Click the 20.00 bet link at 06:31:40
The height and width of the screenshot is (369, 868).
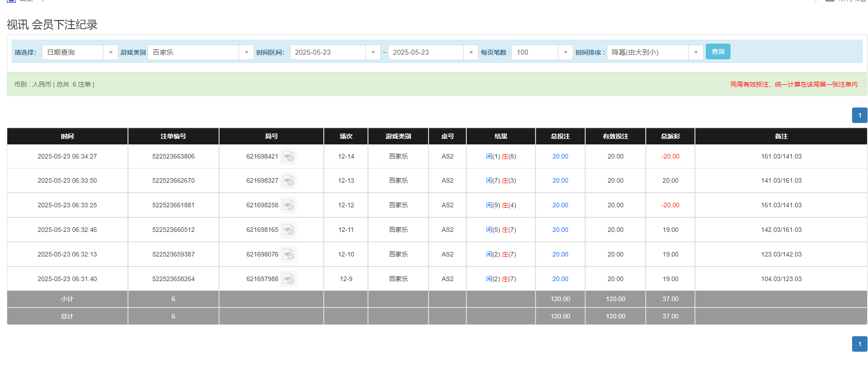click(x=560, y=279)
